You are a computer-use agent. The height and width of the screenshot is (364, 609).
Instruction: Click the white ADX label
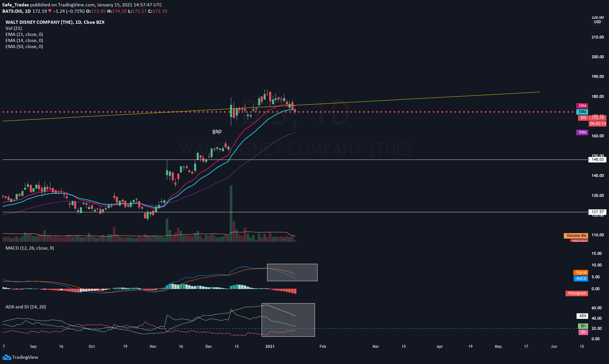pos(582,316)
